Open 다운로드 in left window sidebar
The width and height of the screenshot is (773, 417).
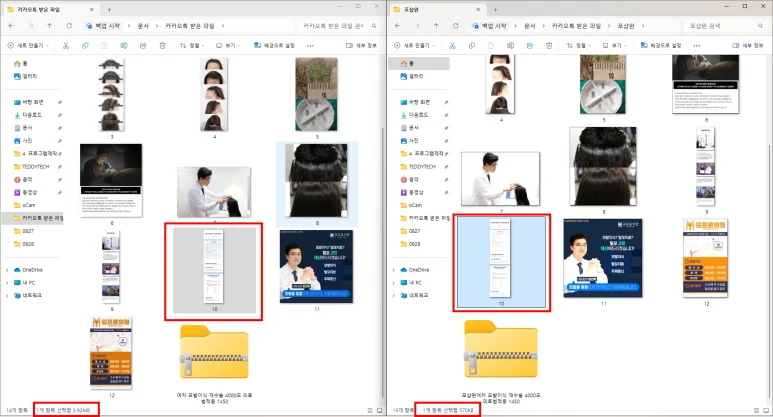[x=33, y=115]
